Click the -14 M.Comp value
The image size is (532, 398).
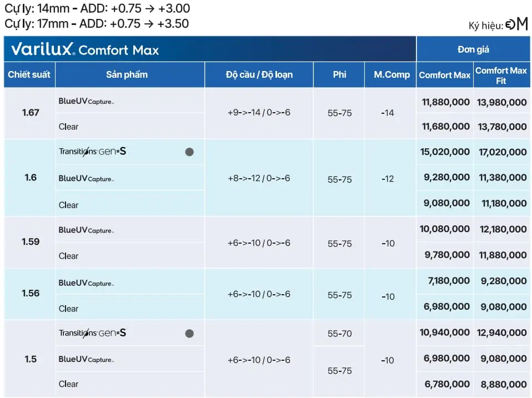(x=388, y=113)
